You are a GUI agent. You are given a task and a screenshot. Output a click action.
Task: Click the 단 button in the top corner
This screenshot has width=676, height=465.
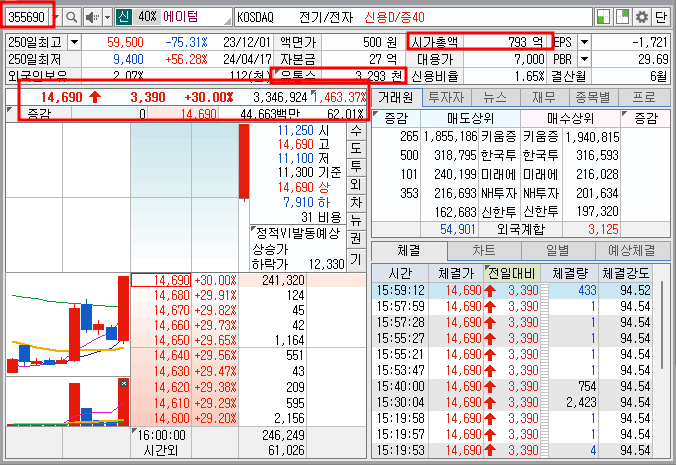[x=661, y=17]
